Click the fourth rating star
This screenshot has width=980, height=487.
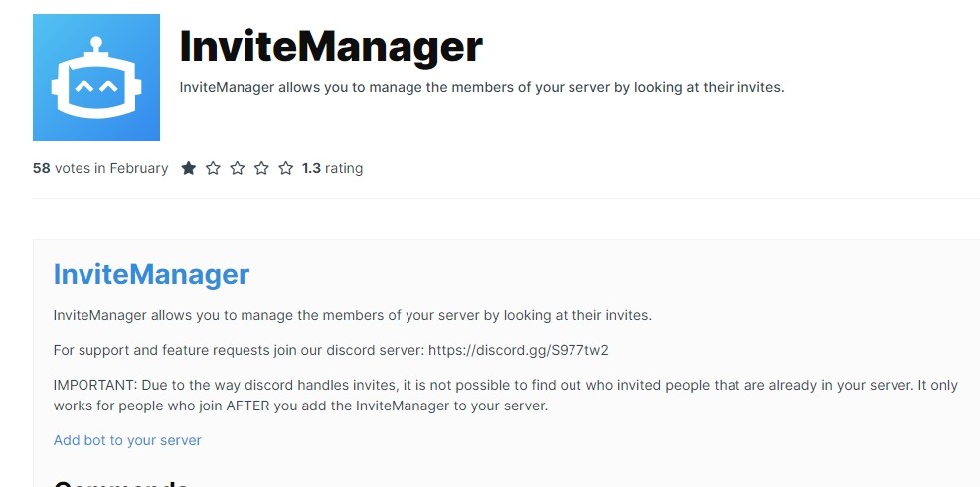click(261, 168)
